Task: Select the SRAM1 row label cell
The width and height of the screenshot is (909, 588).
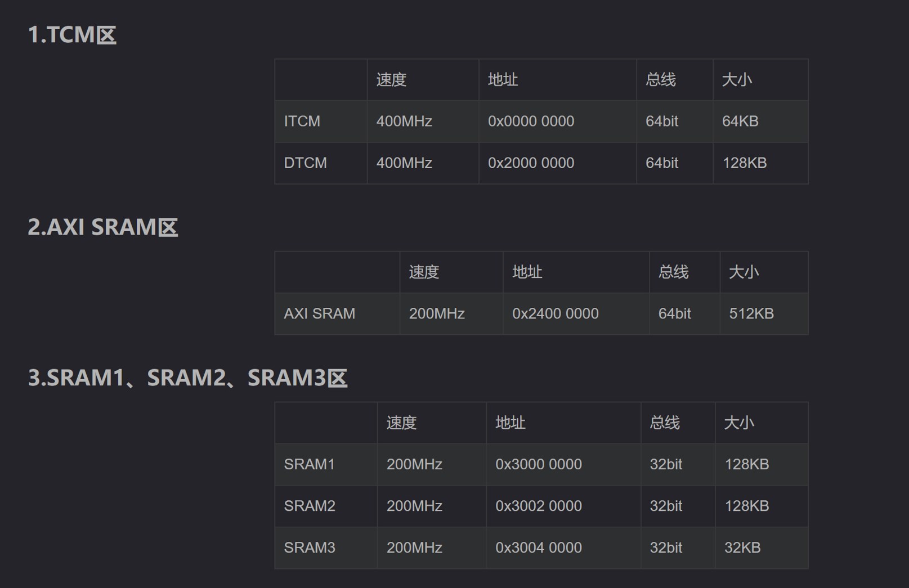Action: point(326,465)
